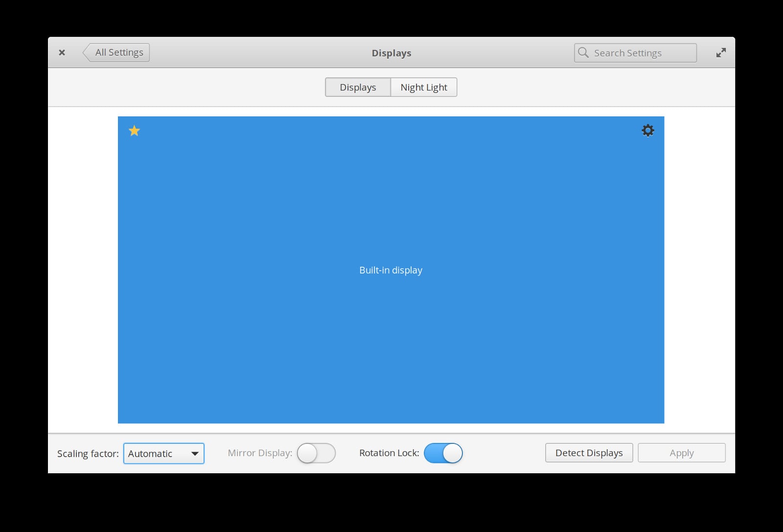The image size is (783, 532).
Task: Click the star icon marking the primary display
Action: pos(134,130)
